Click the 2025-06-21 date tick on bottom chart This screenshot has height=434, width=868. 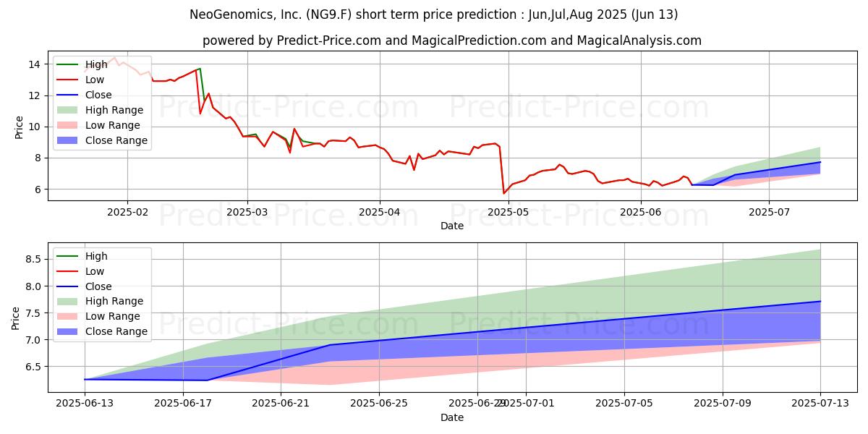pos(281,403)
